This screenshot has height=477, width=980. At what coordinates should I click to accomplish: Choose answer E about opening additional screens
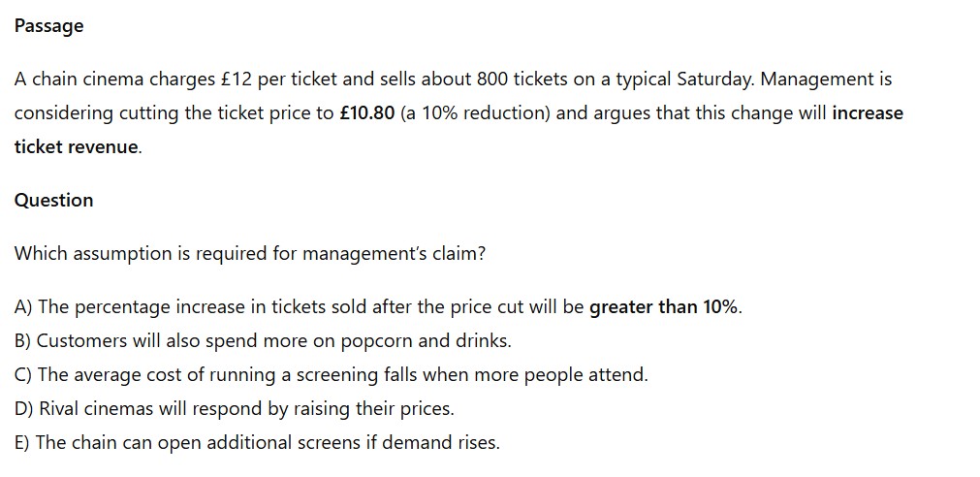pyautogui.click(x=257, y=443)
